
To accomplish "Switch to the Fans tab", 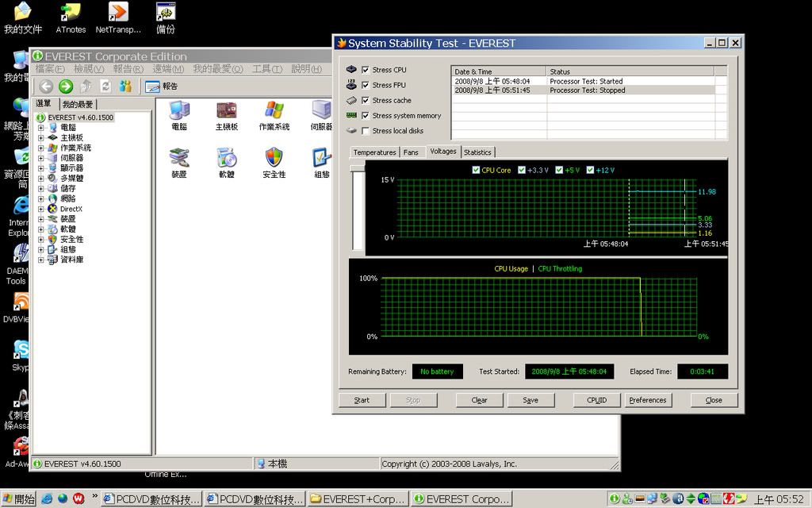I will click(x=411, y=152).
